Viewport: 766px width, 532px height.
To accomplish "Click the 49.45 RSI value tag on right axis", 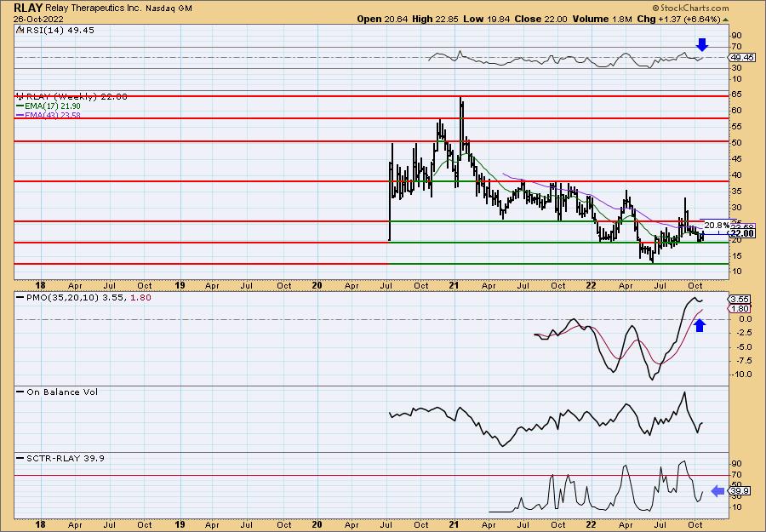I will (740, 57).
